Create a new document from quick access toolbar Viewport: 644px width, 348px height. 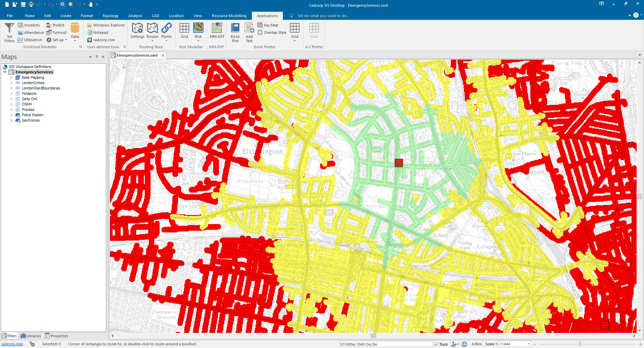point(7,4)
